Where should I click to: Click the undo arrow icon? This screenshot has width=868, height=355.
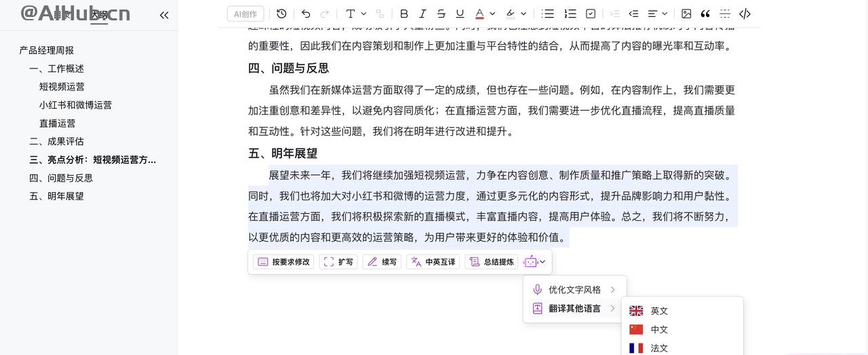coord(306,14)
